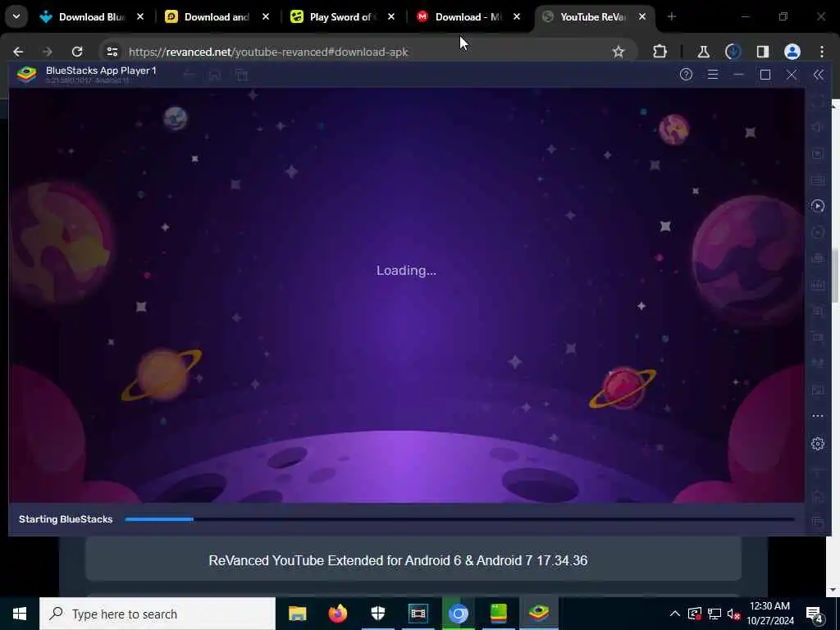Switch to the Play Sword of tab

coord(335,17)
